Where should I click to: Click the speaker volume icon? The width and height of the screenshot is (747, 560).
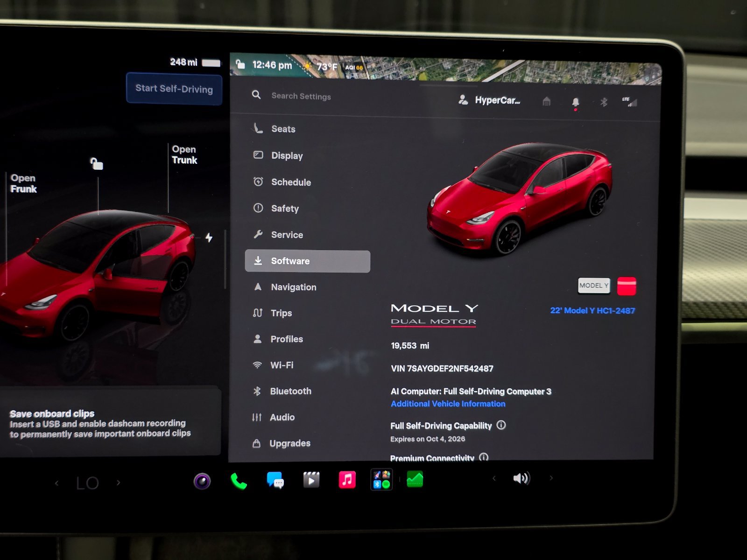[x=521, y=478]
